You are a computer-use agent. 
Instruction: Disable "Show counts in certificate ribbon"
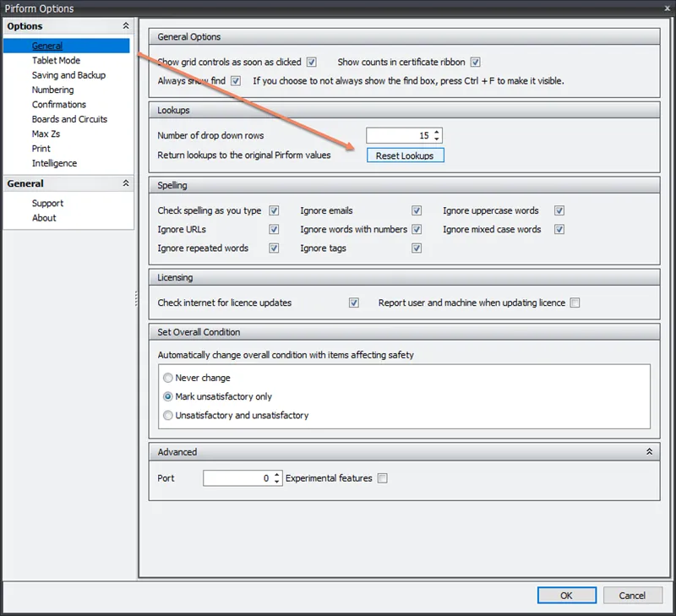pyautogui.click(x=475, y=62)
